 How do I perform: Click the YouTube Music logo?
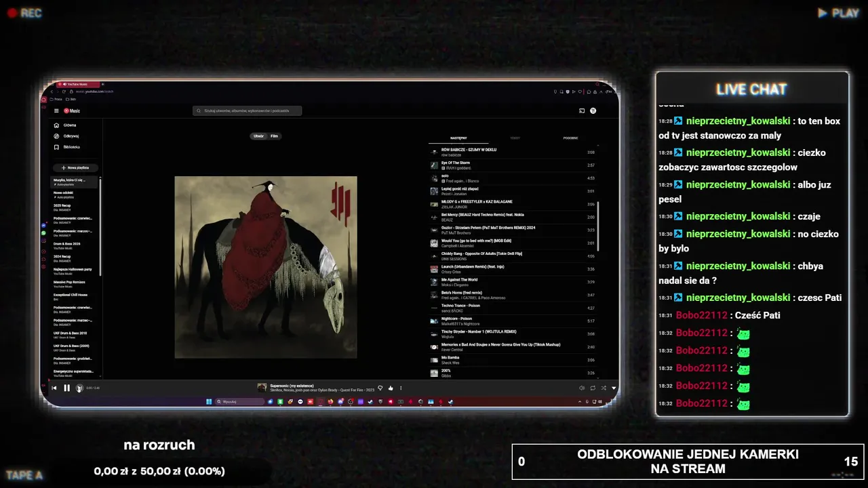point(72,110)
